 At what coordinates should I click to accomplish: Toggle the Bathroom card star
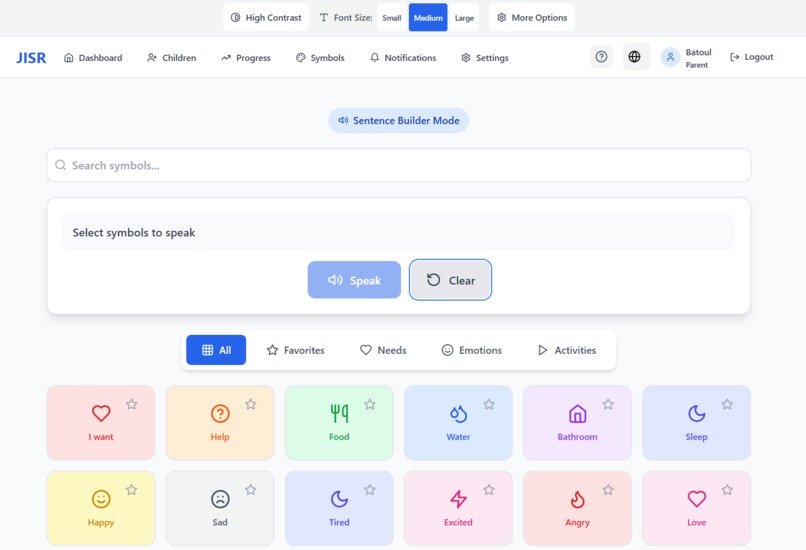608,404
